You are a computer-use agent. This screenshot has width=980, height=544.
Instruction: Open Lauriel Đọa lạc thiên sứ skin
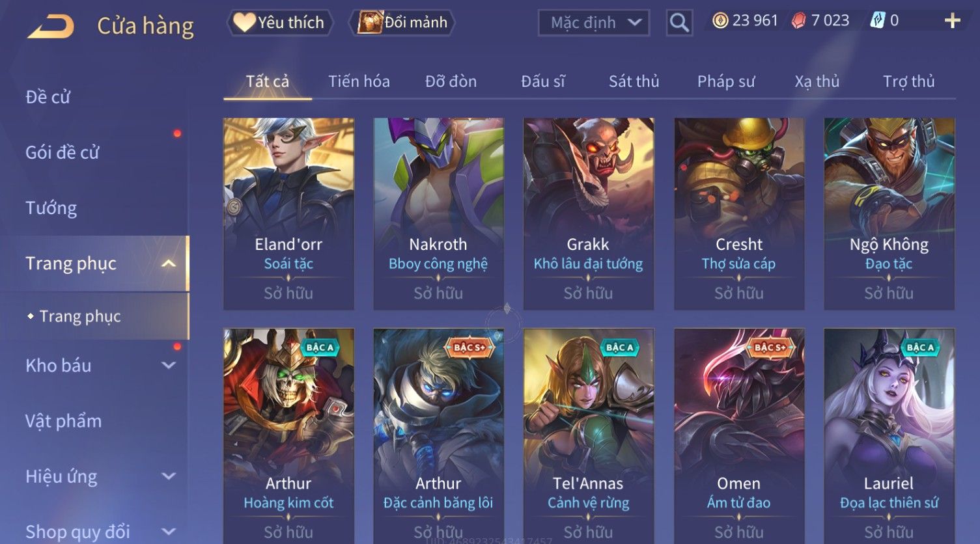pos(889,436)
